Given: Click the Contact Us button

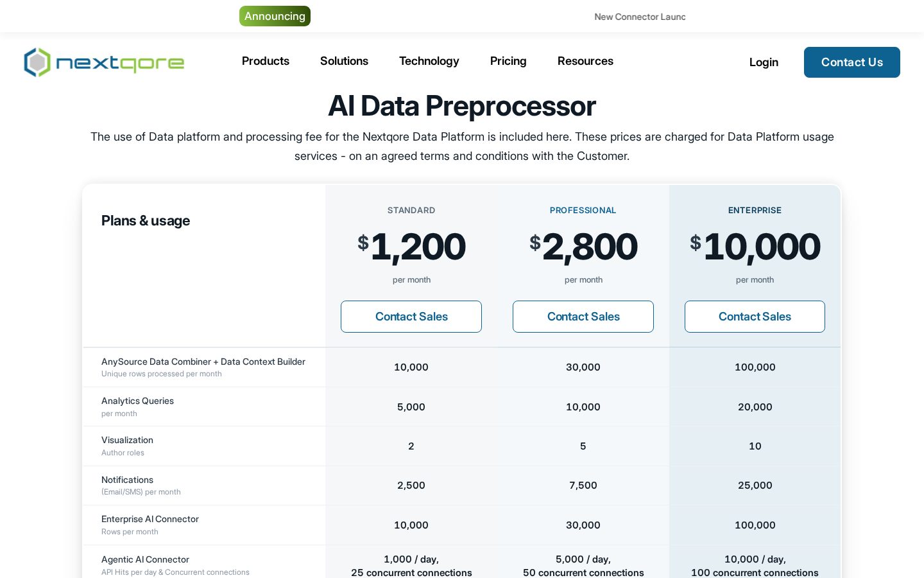Looking at the screenshot, I should coord(852,62).
